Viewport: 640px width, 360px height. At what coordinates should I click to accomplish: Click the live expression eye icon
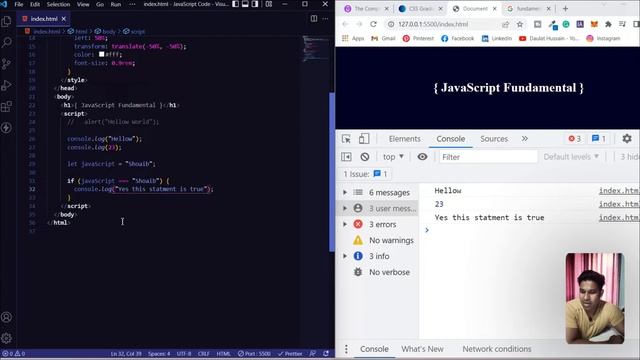pyautogui.click(x=422, y=157)
